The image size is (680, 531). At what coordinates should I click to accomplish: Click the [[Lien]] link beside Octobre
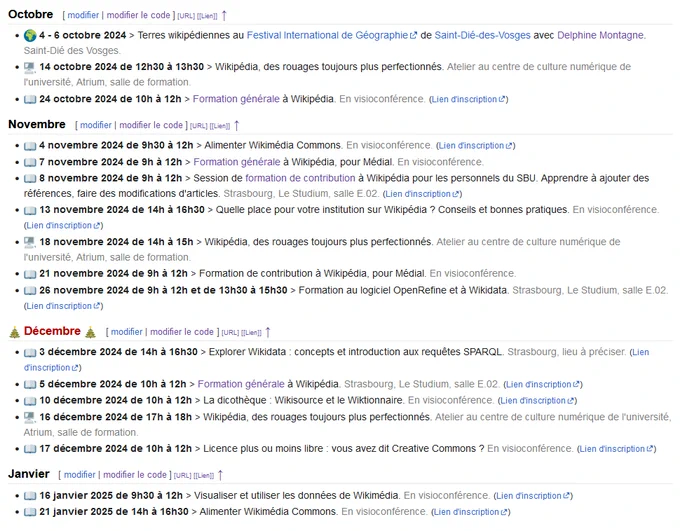[x=207, y=16]
